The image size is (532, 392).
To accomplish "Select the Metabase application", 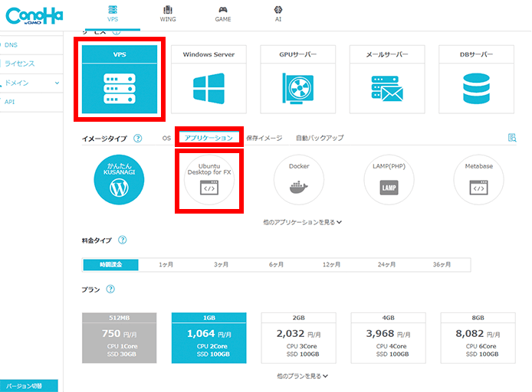I will [x=479, y=180].
